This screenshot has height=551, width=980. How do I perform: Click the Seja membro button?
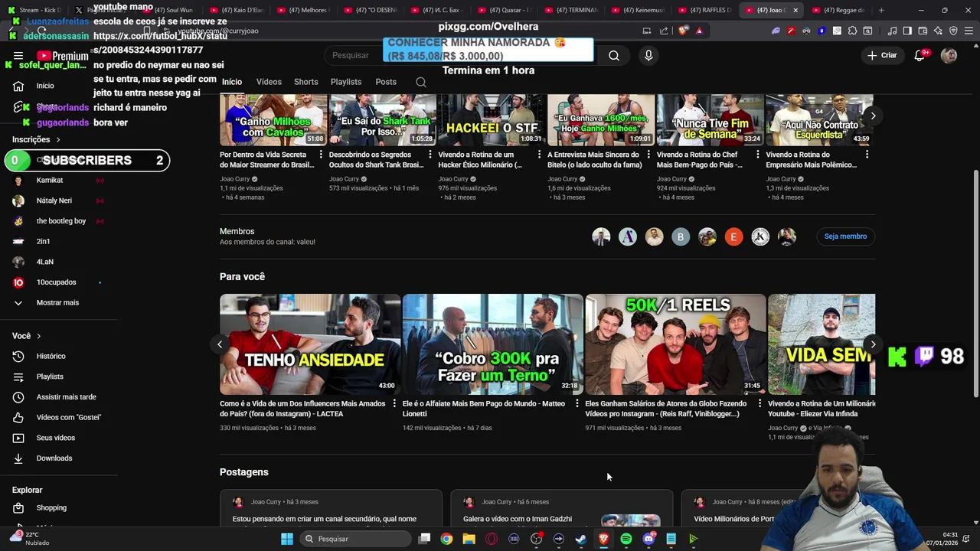845,236
